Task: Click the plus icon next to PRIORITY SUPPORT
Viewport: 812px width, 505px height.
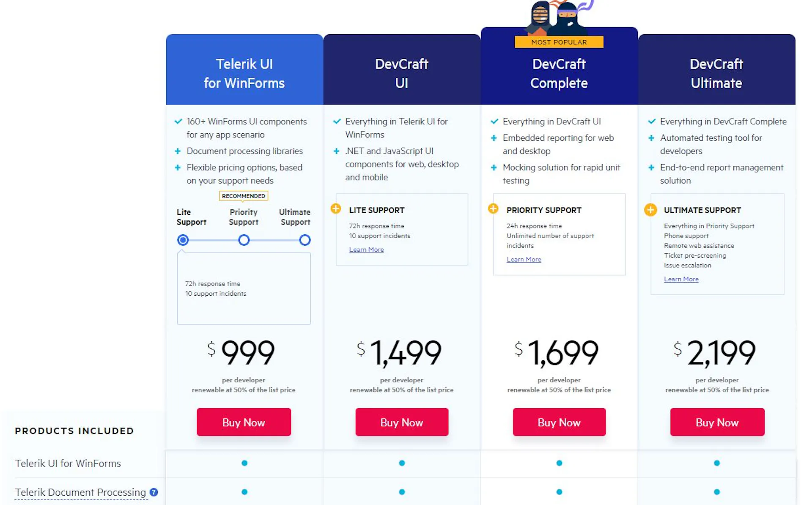Action: click(493, 209)
